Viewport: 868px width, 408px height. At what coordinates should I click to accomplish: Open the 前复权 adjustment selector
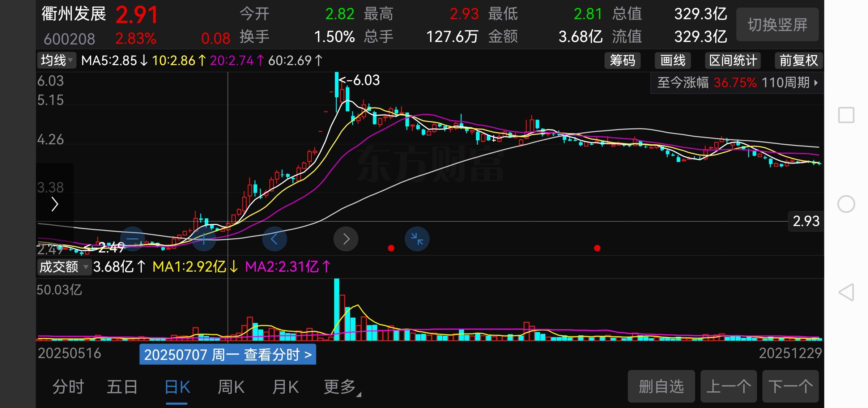798,60
